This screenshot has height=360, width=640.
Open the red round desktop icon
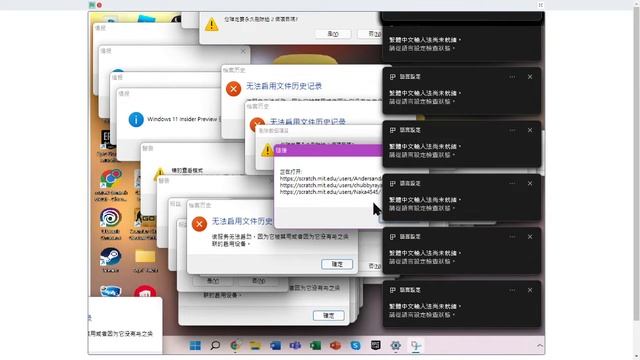click(145, 291)
